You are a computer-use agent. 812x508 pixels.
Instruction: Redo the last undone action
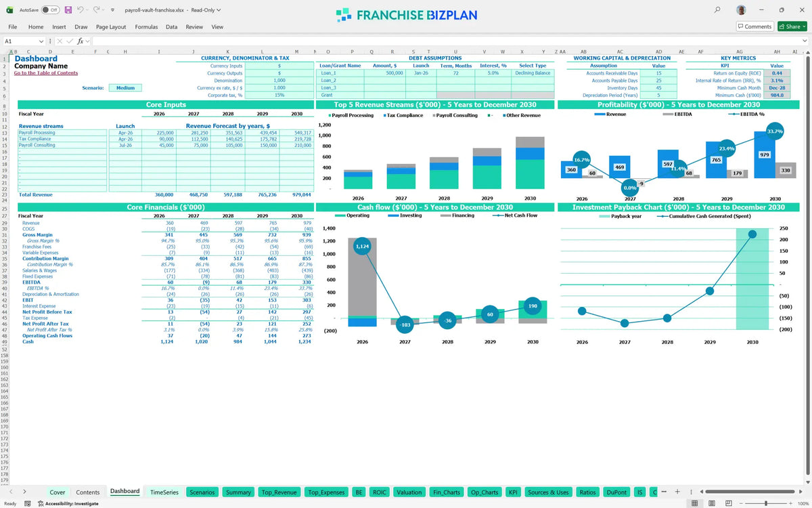(97, 10)
